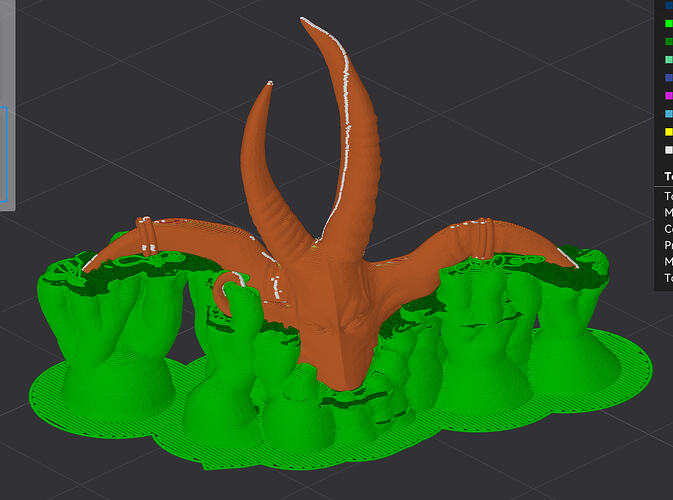673x500 pixels.
Task: Click the dark green legend color swatch
Action: click(x=669, y=42)
